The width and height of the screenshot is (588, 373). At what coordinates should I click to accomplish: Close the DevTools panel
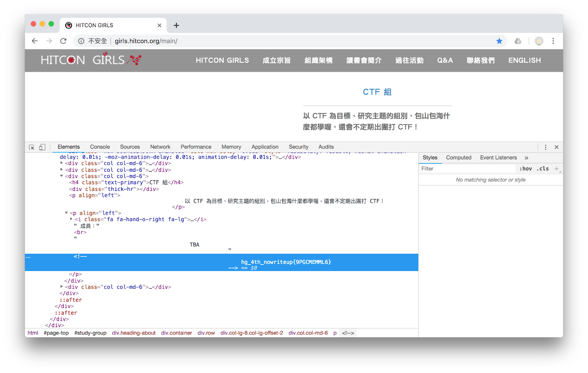[x=556, y=147]
